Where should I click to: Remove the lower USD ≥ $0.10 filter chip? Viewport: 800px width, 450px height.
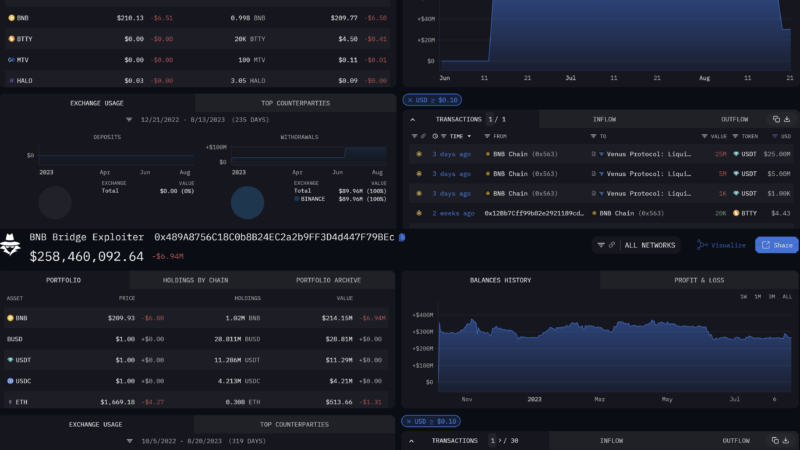pos(409,421)
